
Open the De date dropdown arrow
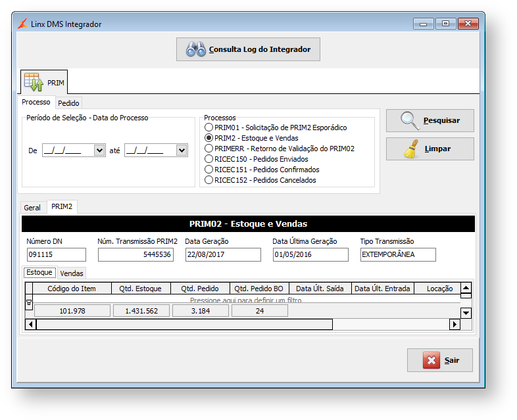click(x=99, y=151)
